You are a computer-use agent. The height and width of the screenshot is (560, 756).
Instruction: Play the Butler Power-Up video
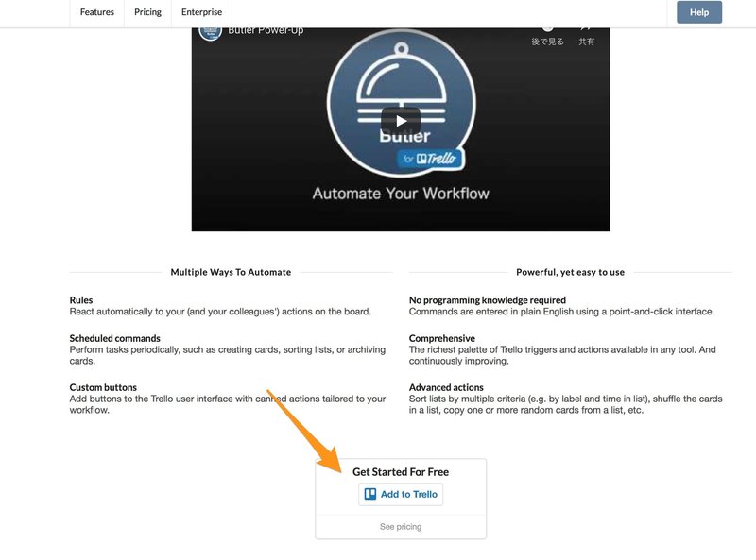tap(401, 121)
